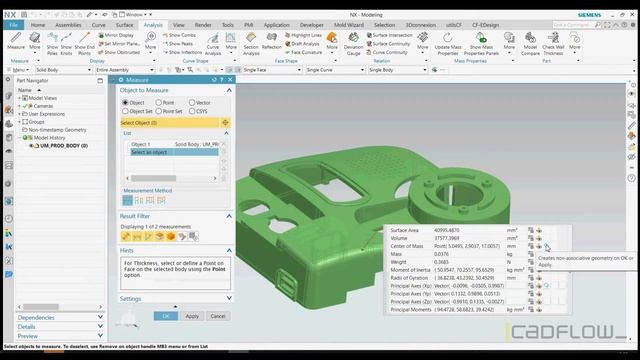Click Show End Points icon
640x360 pixels.
point(84,43)
